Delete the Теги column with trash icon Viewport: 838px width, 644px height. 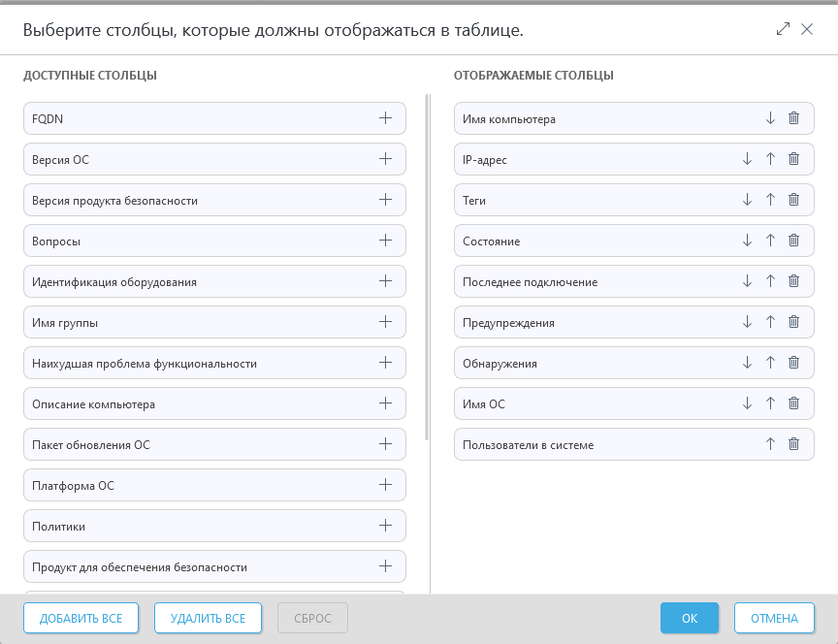point(793,200)
